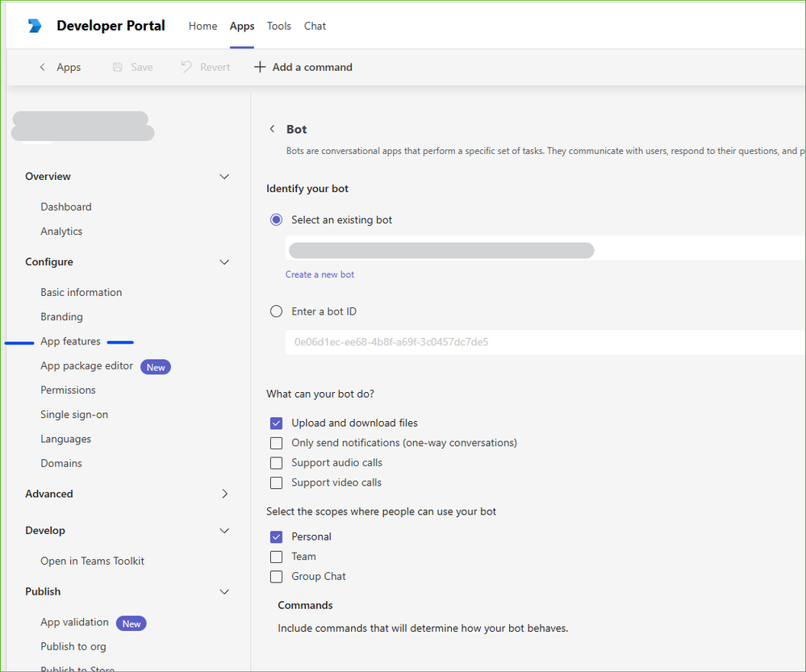Image resolution: width=806 pixels, height=672 pixels.
Task: Expand the Advanced section chevron
Action: coord(224,494)
